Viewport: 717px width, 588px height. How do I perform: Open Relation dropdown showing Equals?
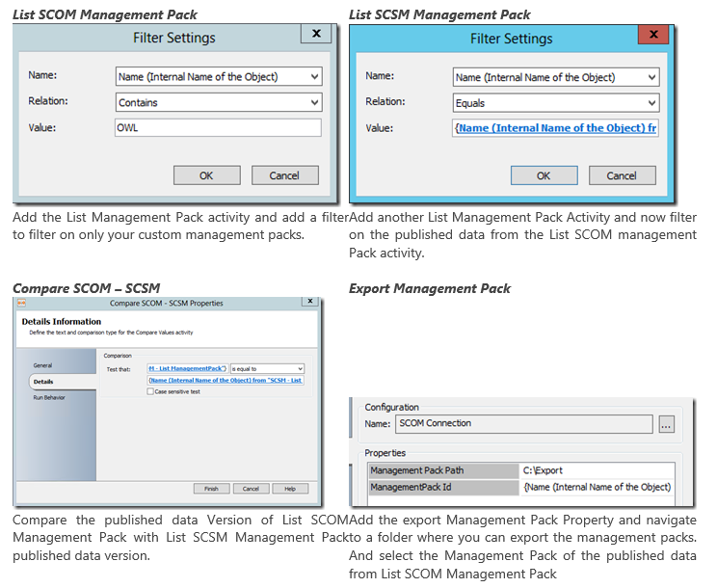(556, 103)
